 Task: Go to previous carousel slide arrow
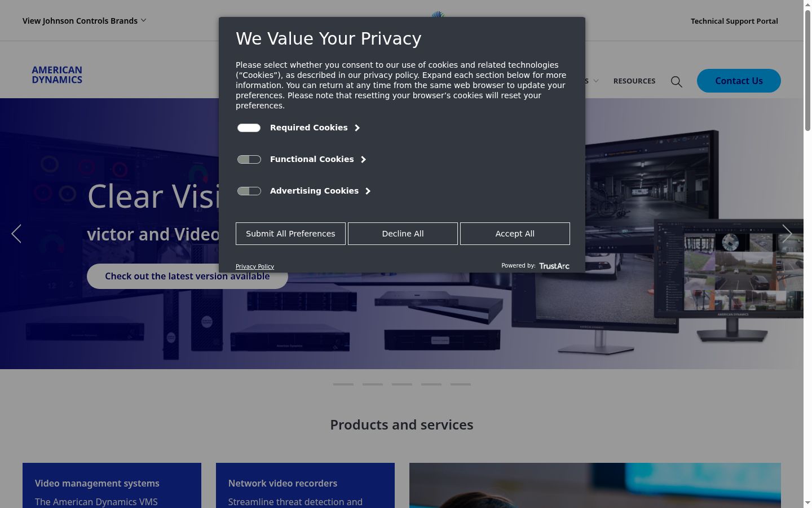16,234
